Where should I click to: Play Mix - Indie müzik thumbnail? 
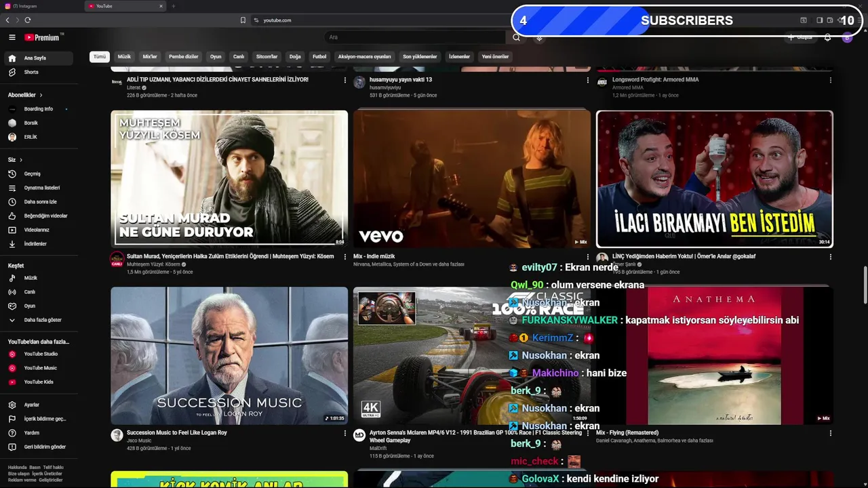point(472,179)
